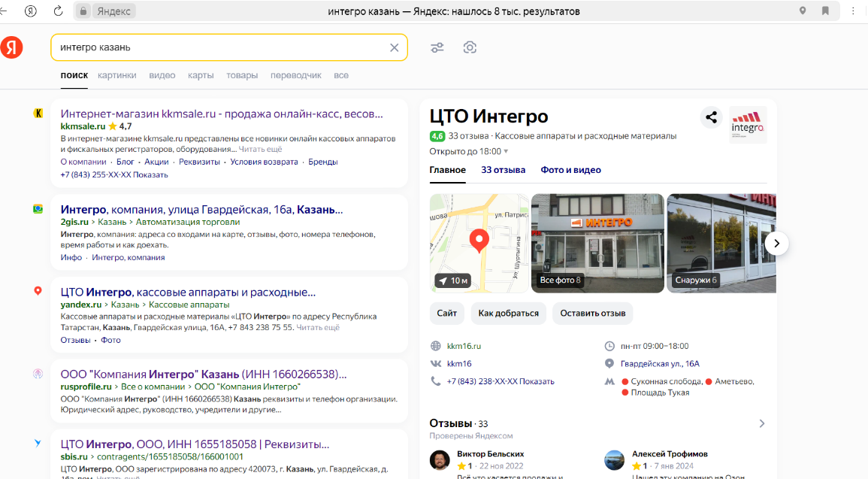Open 'Инфо' sitelink under 2gis result
Viewport: 868px width, 479px height.
tap(71, 257)
